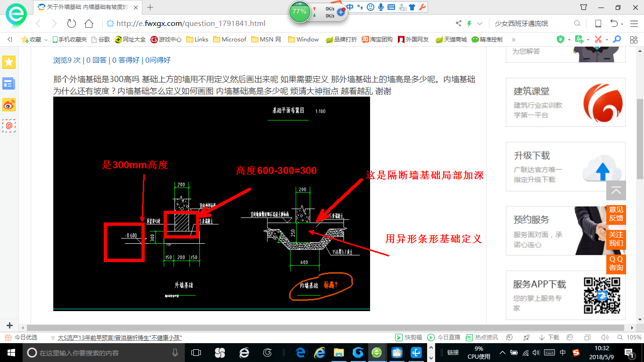This screenshot has height=362, width=644.
Task: Click the magnifier search icon
Action: (577, 24)
